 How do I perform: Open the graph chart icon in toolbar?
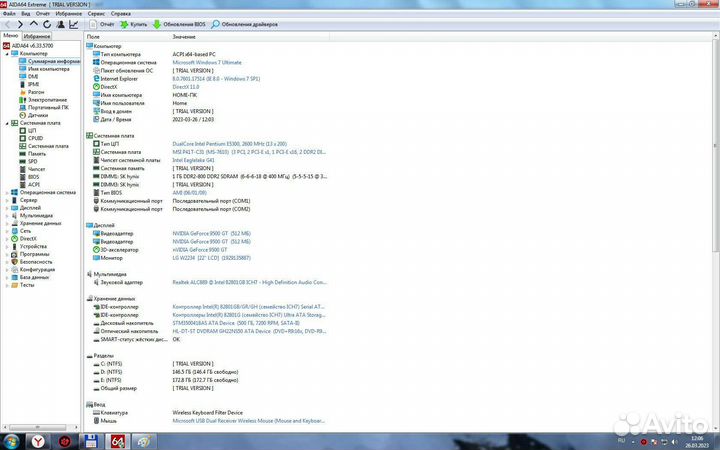73,24
